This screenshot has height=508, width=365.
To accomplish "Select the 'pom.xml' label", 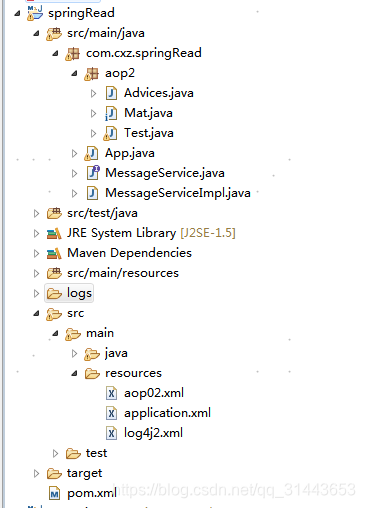I will 92,493.
